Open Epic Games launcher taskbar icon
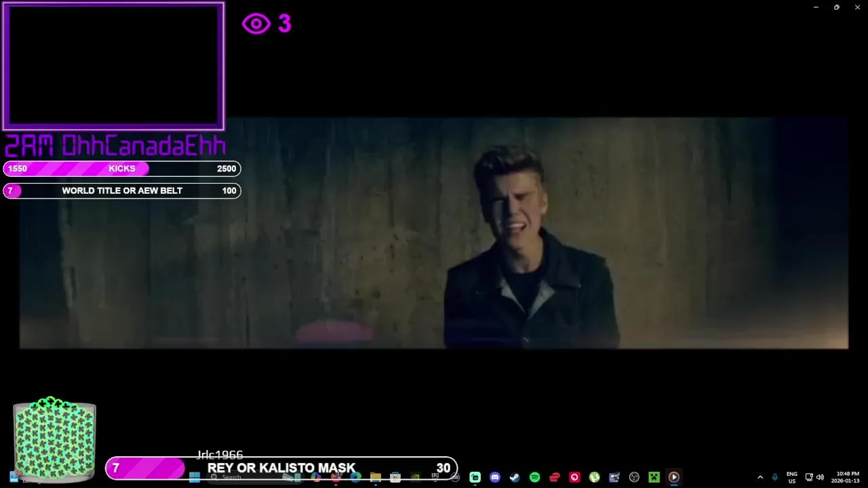 (435, 477)
